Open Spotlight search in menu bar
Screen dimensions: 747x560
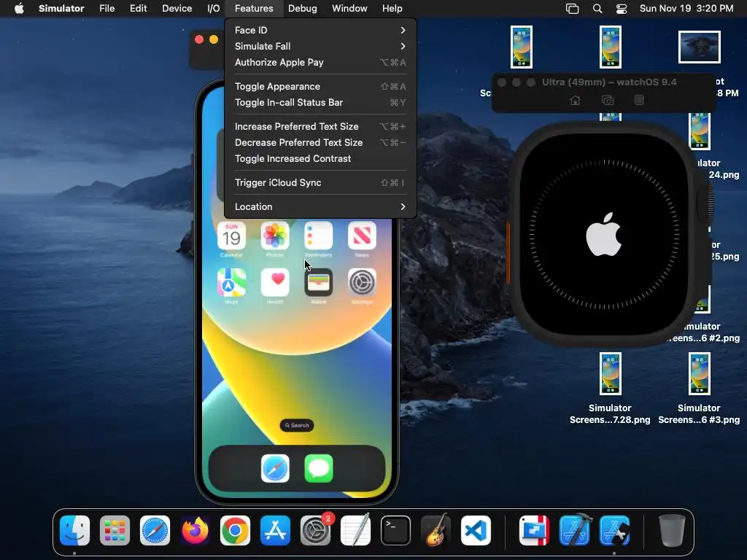(x=597, y=8)
